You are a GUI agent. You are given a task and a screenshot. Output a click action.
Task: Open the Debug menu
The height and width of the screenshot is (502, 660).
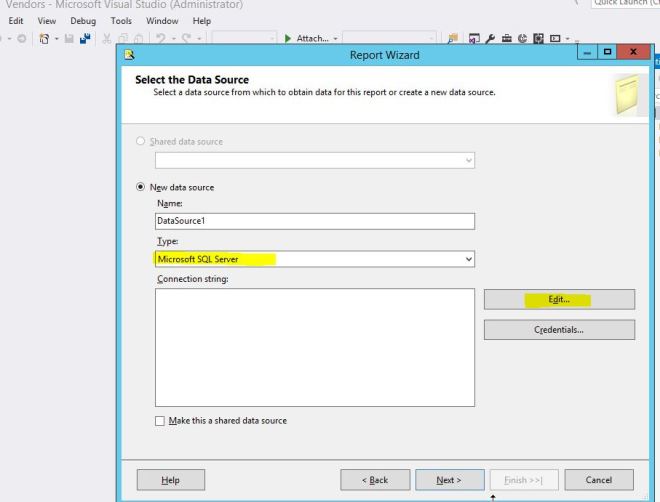tap(82, 21)
